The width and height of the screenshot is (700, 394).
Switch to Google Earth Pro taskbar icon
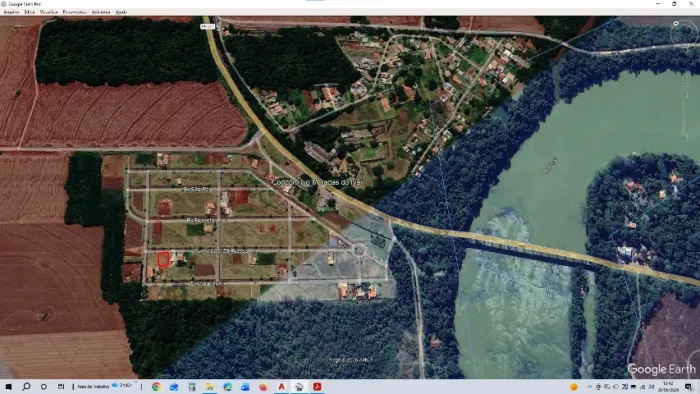point(300,386)
